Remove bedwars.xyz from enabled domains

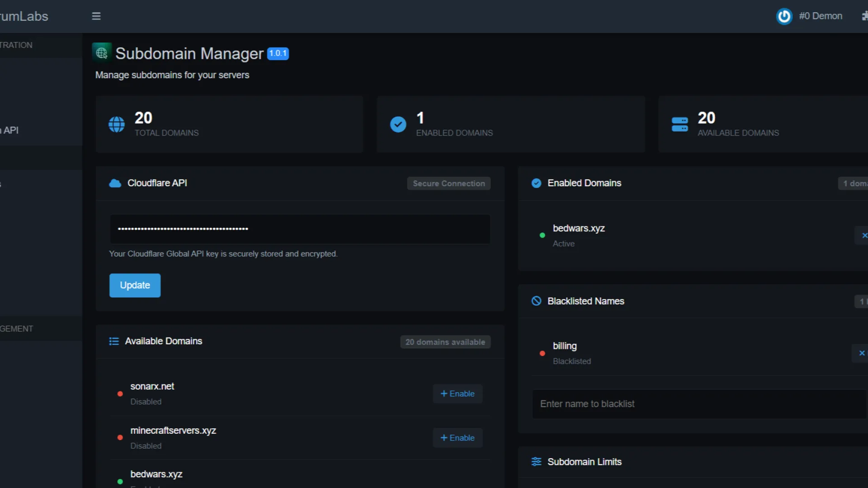pyautogui.click(x=864, y=235)
